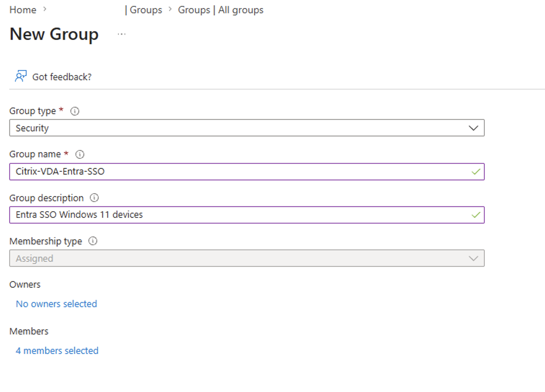This screenshot has width=545, height=392.
Task: Navigate to Groups | All groups breadcrumb
Action: pos(221,10)
